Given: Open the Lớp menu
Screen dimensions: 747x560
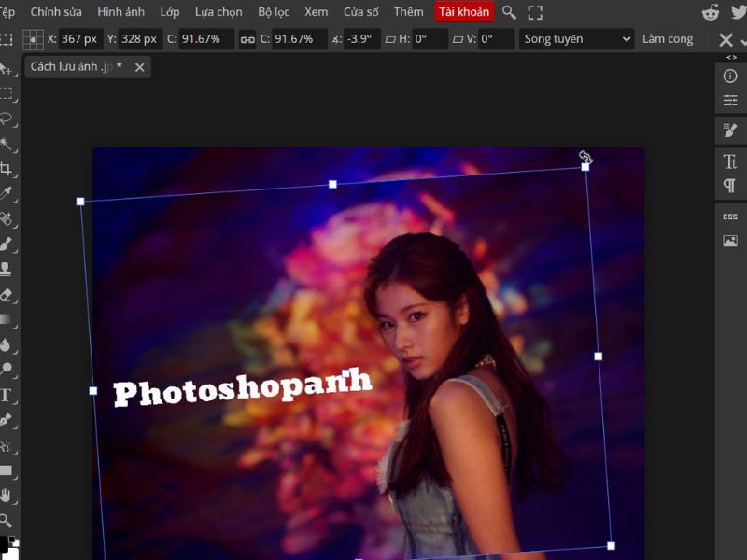Looking at the screenshot, I should pos(170,12).
